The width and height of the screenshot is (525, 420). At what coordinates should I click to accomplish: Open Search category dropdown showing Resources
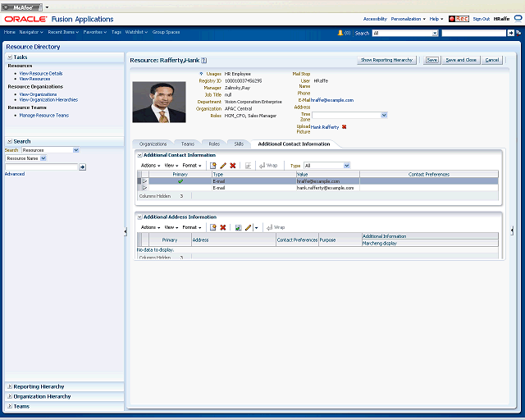point(76,150)
